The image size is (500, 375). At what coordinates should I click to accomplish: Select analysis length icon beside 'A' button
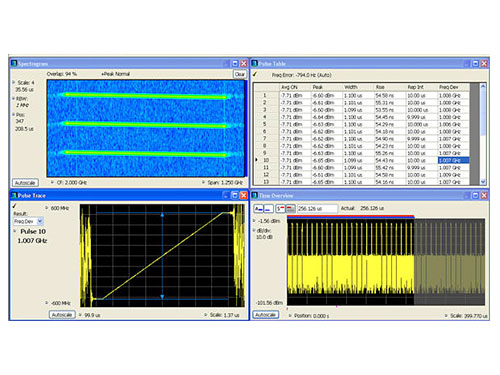(x=268, y=209)
